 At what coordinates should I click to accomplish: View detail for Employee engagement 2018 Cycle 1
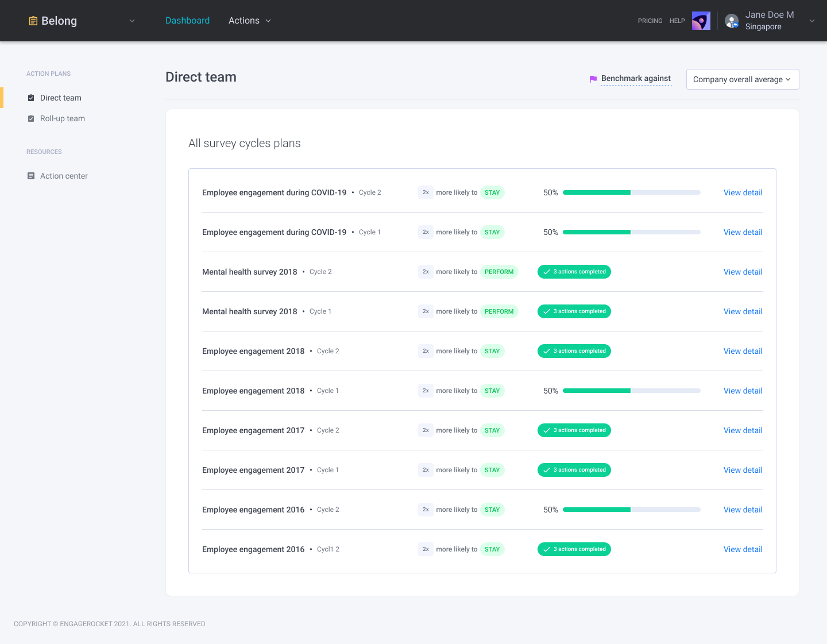click(x=743, y=391)
